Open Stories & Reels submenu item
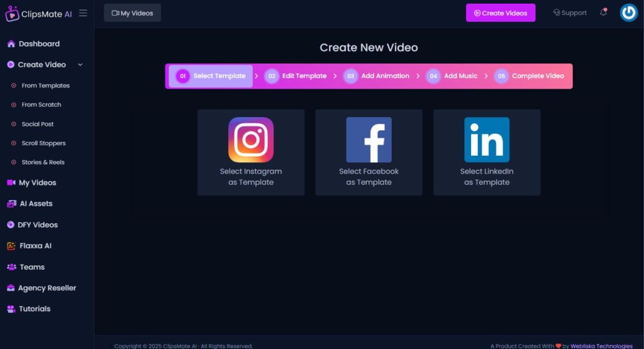Image resolution: width=644 pixels, height=349 pixels. tap(43, 162)
